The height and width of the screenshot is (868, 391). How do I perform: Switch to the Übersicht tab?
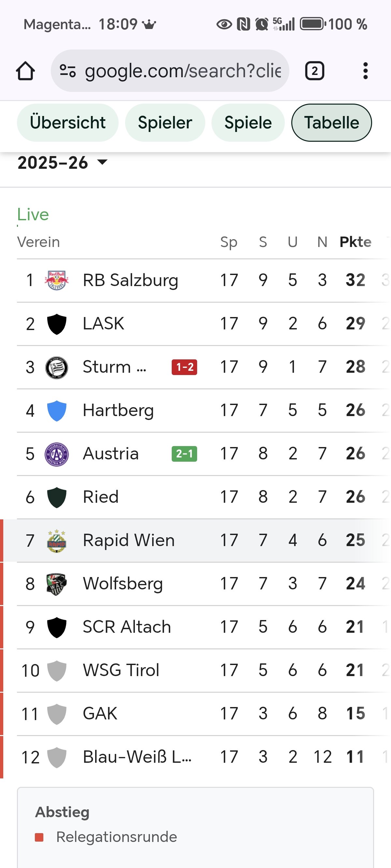click(68, 123)
